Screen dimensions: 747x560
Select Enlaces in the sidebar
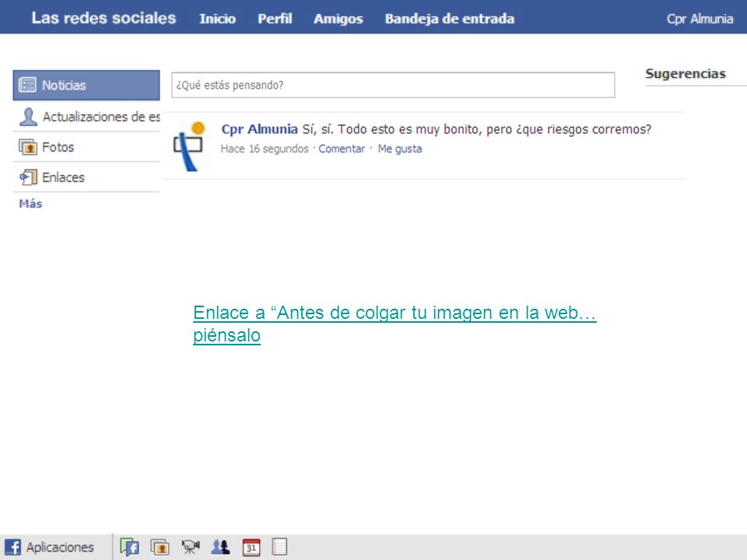pos(86,177)
